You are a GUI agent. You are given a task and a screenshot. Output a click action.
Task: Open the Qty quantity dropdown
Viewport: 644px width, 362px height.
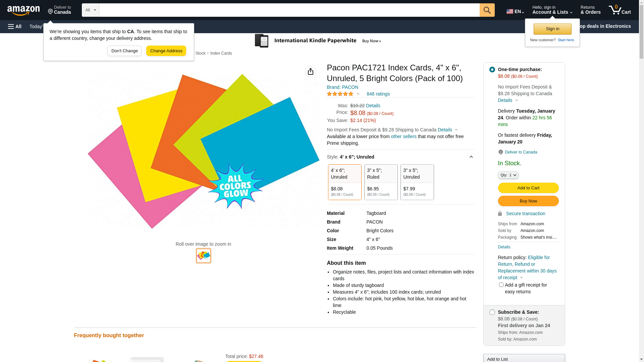[x=508, y=175]
